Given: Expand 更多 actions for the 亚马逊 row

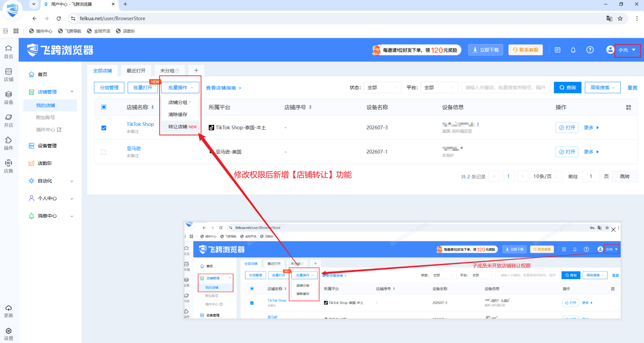Looking at the screenshot, I should [x=591, y=152].
